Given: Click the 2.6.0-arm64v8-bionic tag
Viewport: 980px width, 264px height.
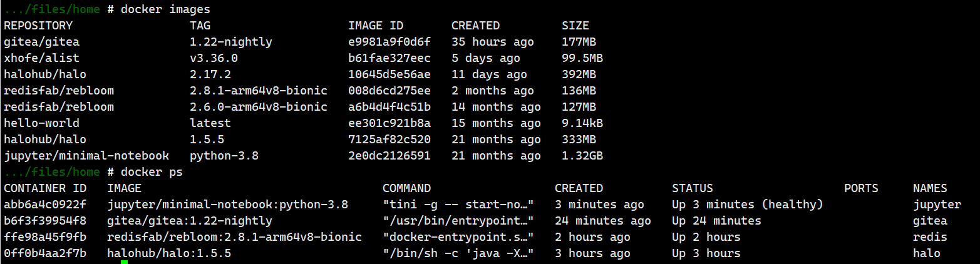Looking at the screenshot, I should pos(259,107).
